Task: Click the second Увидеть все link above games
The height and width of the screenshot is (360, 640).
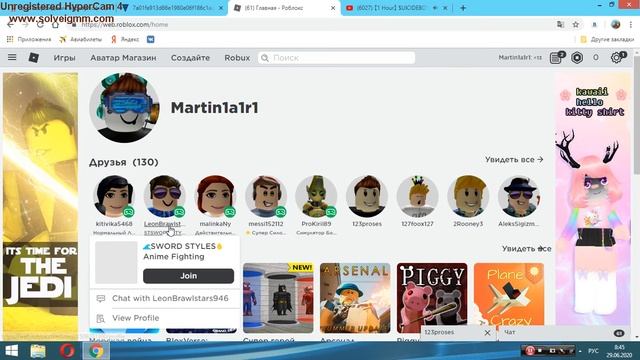Action: pyautogui.click(x=527, y=249)
